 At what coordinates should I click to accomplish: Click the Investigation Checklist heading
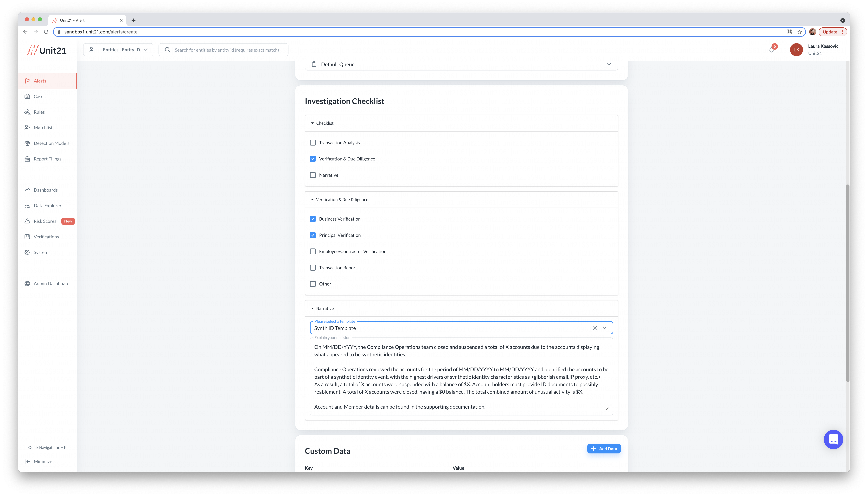pos(344,101)
